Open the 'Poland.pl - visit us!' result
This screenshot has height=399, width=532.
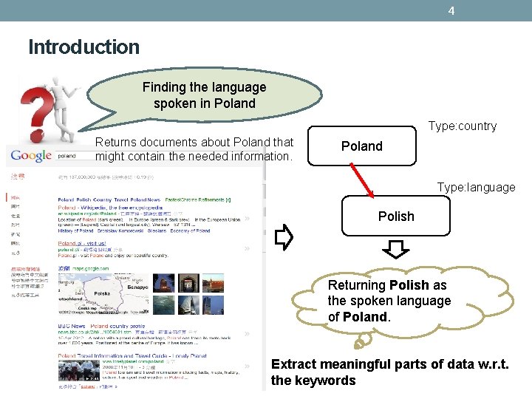pyautogui.click(x=82, y=243)
